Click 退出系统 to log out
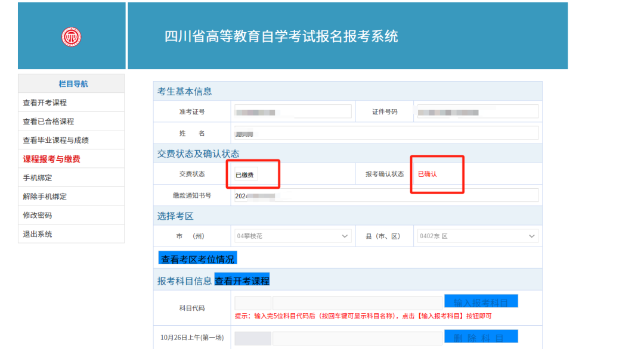 (x=38, y=234)
